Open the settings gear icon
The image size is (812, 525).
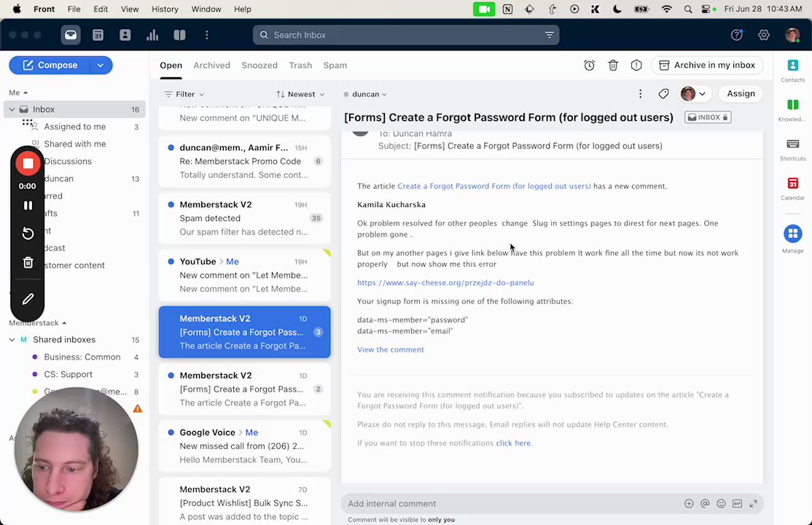764,35
